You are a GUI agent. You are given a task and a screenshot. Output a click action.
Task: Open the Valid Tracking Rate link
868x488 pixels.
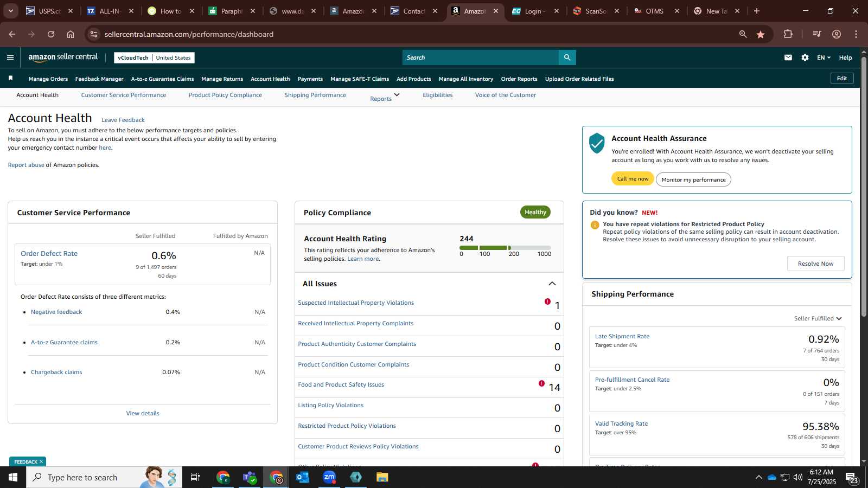pos(621,423)
